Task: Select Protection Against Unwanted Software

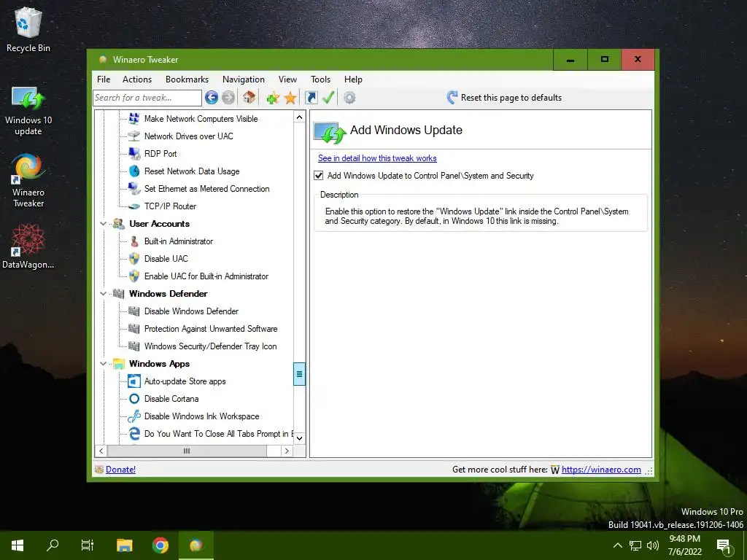Action: [211, 329]
